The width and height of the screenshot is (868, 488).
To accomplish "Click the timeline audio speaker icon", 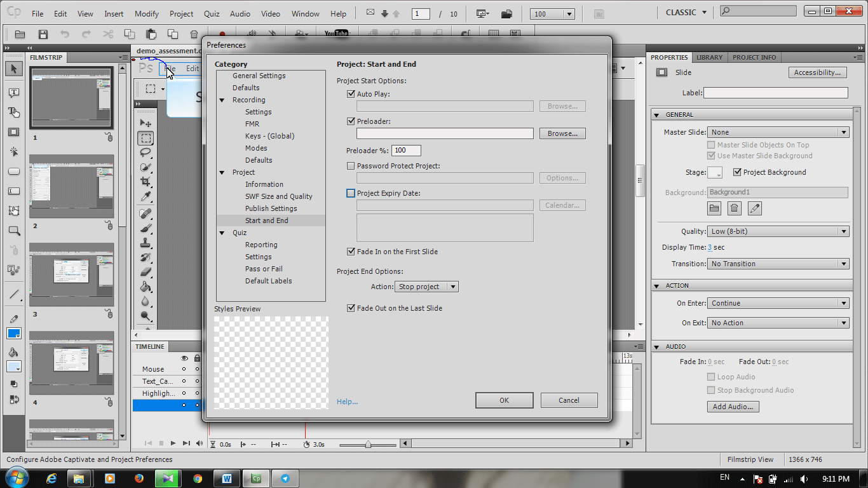I will 200,443.
